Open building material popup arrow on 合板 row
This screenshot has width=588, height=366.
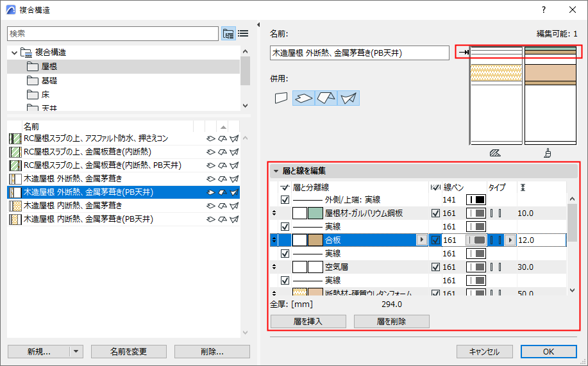(x=422, y=240)
